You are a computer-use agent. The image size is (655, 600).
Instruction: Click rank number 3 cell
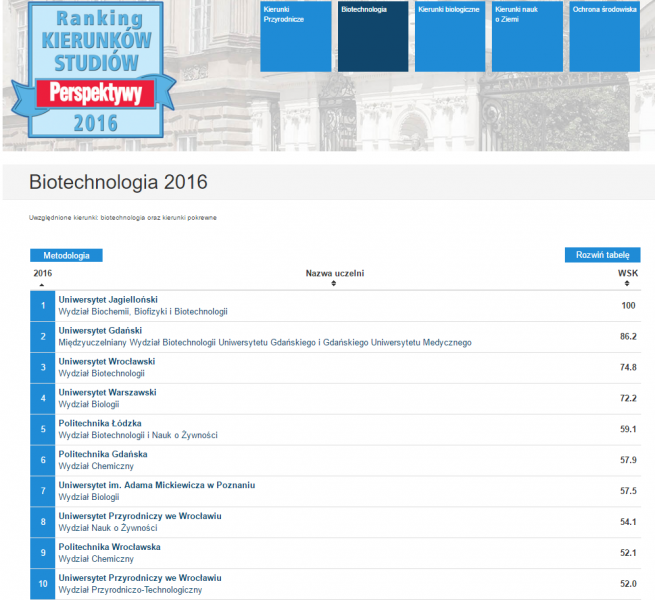click(x=43, y=368)
